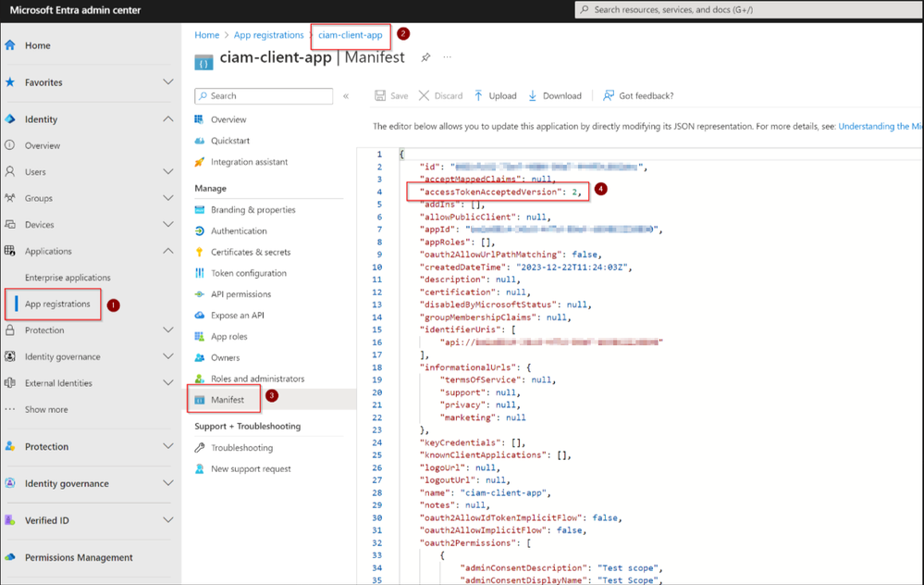
Task: Select Enterprise applications in sidebar
Action: tap(68, 277)
